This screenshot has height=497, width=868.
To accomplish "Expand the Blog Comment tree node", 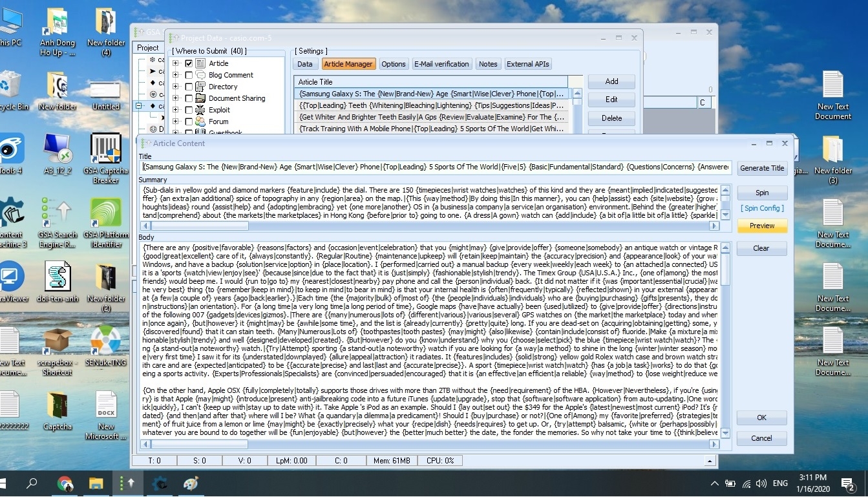I will (x=175, y=75).
